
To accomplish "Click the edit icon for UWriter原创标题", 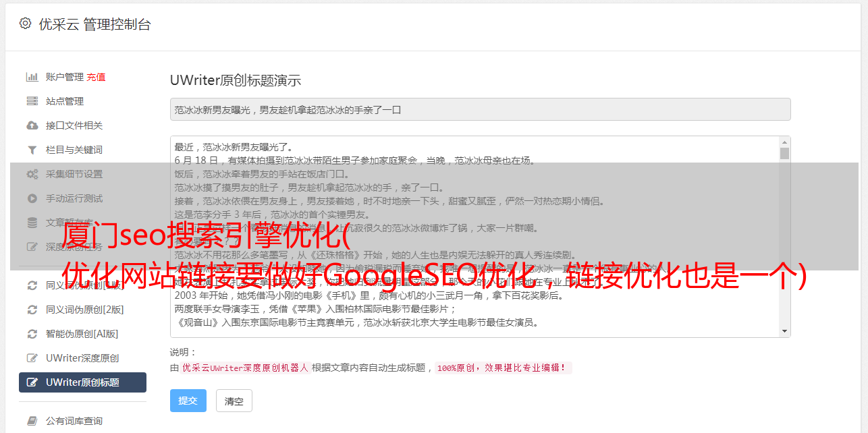I will [32, 382].
